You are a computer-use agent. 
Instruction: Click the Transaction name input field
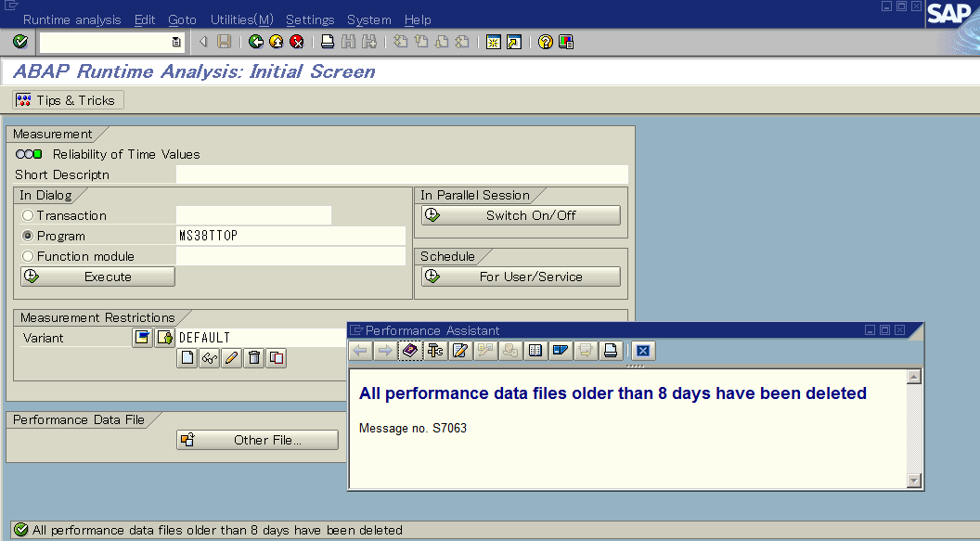[253, 215]
